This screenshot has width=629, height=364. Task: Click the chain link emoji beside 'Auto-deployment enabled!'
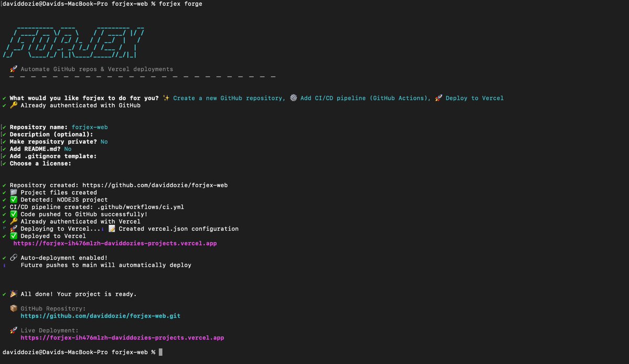pos(13,258)
